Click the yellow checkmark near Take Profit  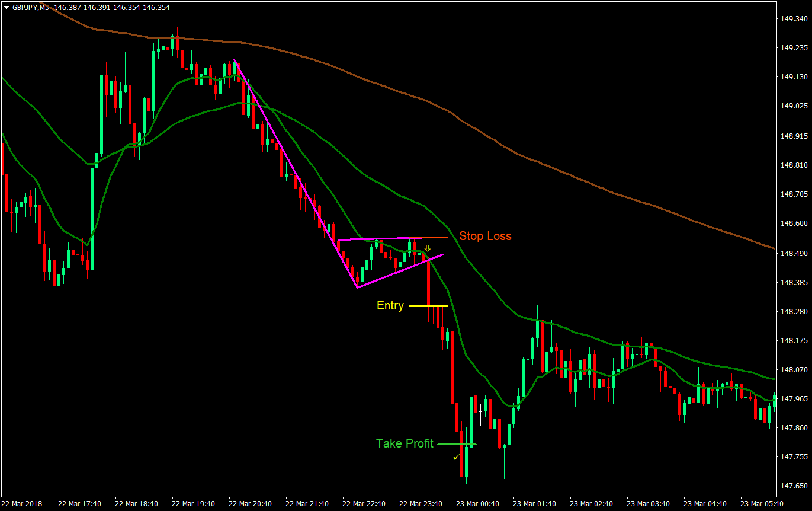click(456, 457)
